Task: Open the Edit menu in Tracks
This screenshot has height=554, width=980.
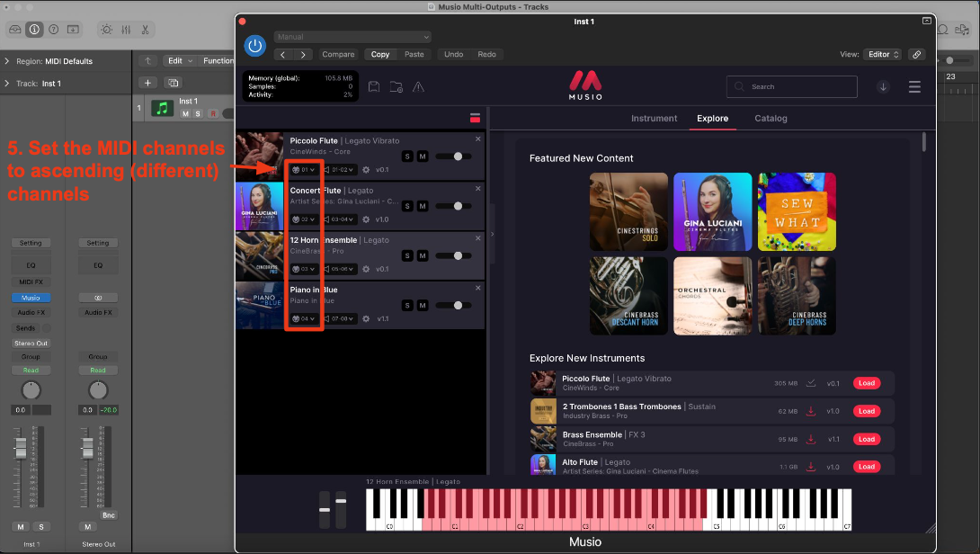Action: pos(180,60)
